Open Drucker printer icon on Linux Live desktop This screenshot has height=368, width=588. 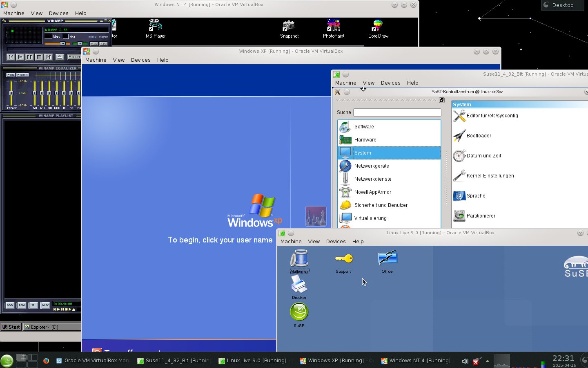(299, 287)
